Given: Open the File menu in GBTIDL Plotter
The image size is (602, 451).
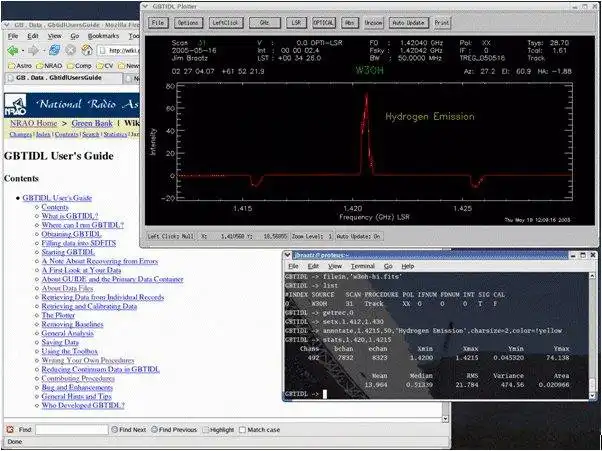Looking at the screenshot, I should (x=158, y=23).
